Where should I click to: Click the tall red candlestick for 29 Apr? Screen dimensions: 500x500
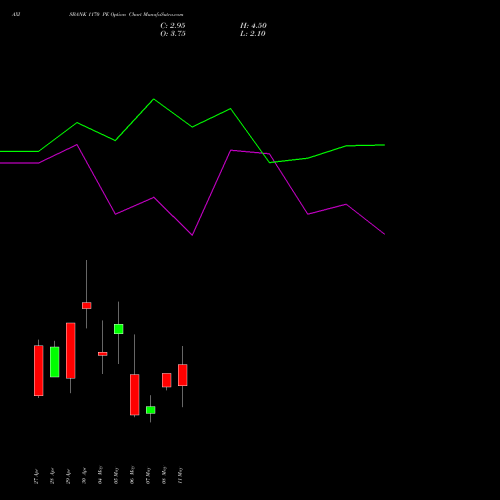71,350
